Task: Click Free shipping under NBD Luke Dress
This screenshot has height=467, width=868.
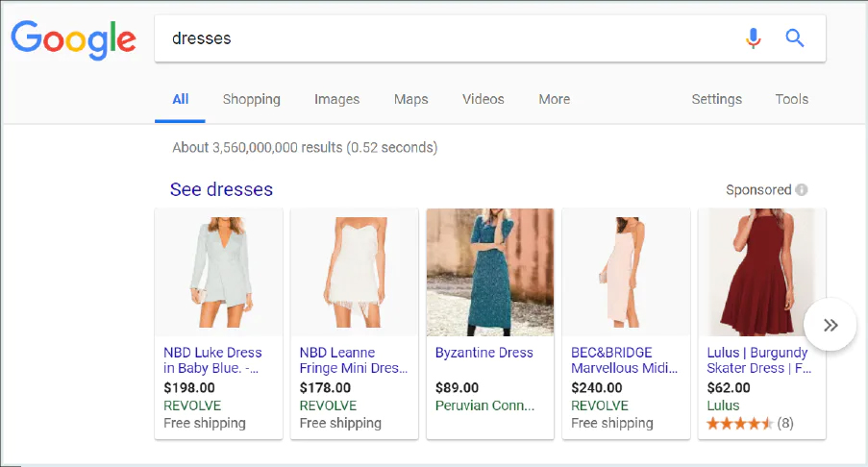Action: click(x=205, y=424)
